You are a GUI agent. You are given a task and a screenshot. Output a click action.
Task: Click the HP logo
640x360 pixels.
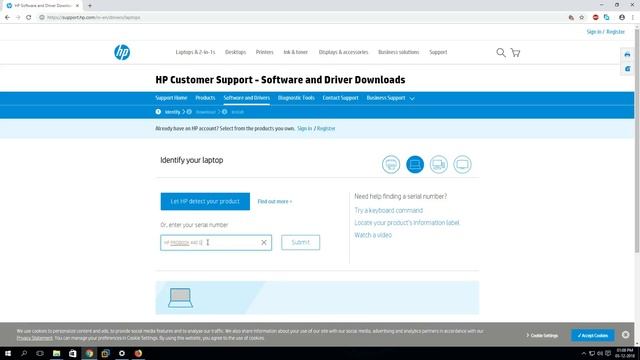click(x=122, y=52)
